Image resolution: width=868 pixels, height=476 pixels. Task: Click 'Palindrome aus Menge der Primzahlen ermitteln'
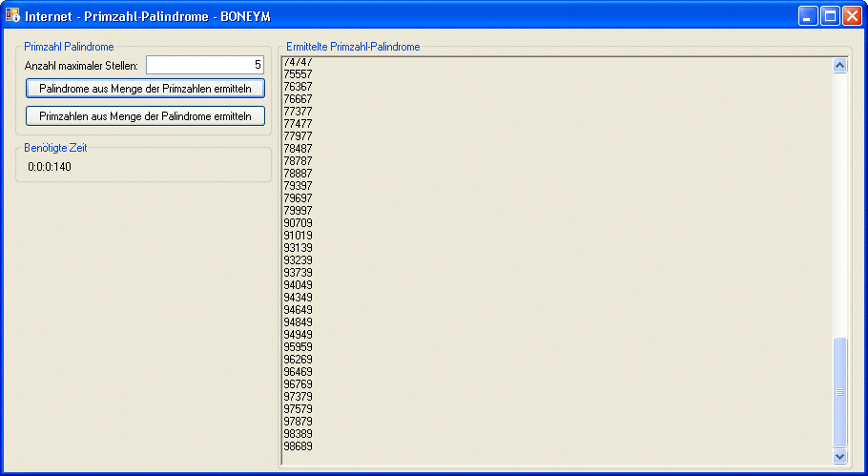[145, 89]
